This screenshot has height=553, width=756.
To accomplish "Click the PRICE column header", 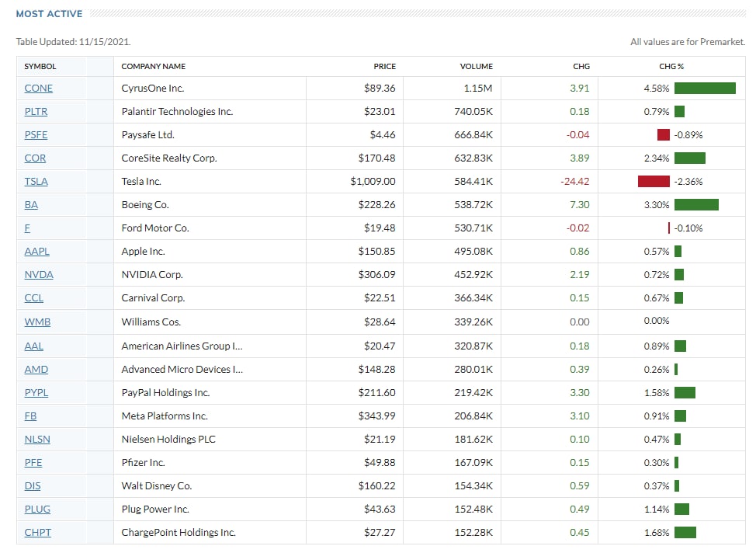I will [x=384, y=67].
